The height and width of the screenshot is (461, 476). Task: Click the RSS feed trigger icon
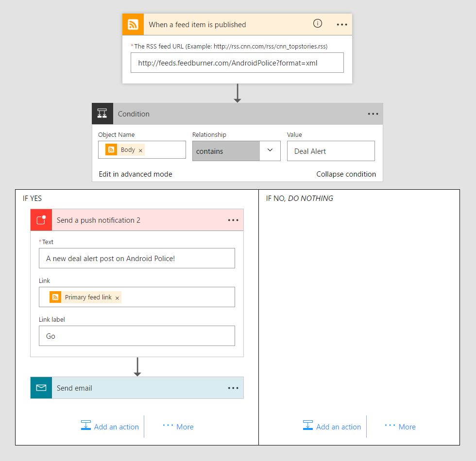coord(133,24)
